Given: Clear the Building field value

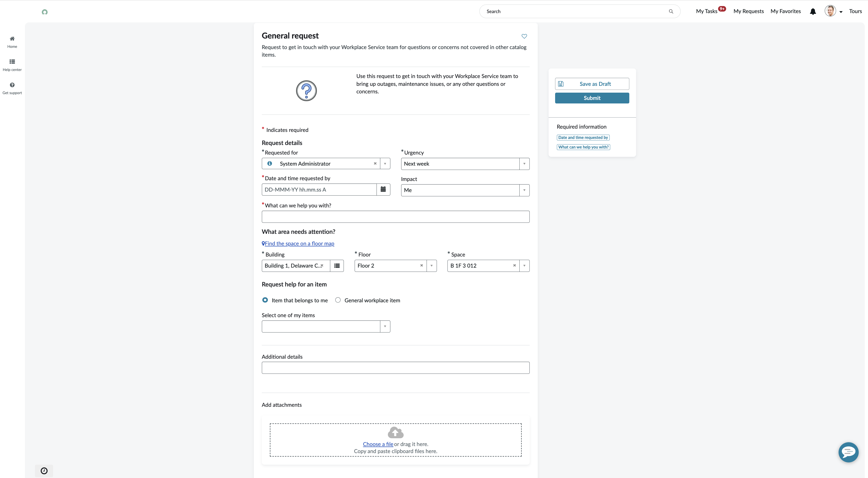Looking at the screenshot, I should (x=322, y=266).
